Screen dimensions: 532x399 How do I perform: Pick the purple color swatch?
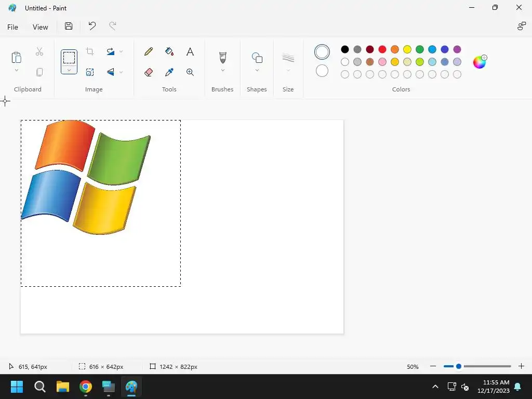457,49
